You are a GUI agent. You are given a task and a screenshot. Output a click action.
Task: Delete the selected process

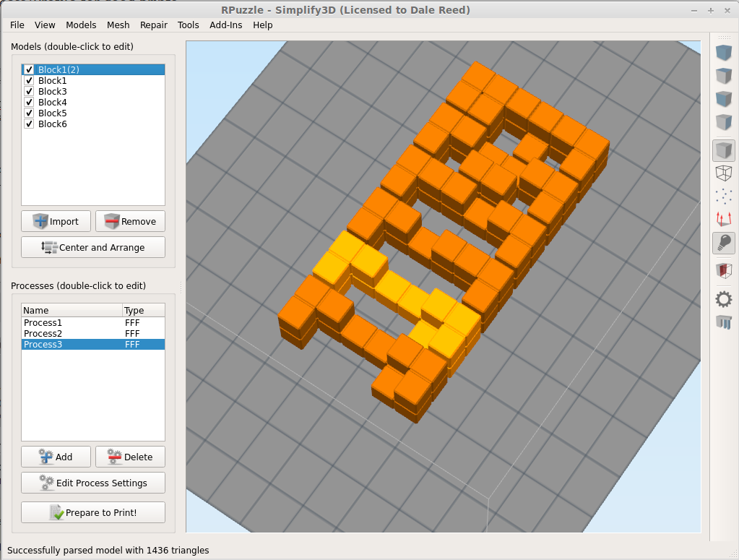click(130, 457)
